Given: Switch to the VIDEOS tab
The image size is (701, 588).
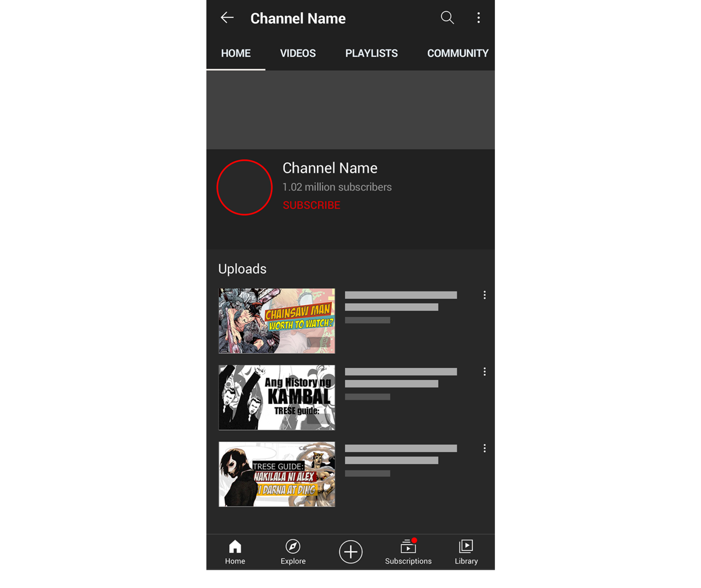Looking at the screenshot, I should point(298,53).
